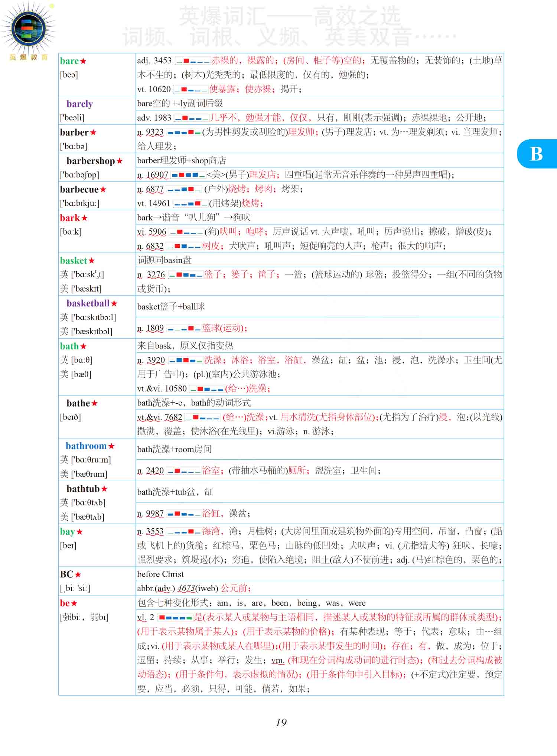Click the red star after basketball
Image resolution: width=557 pixels, height=756 pixels.
coord(114,304)
